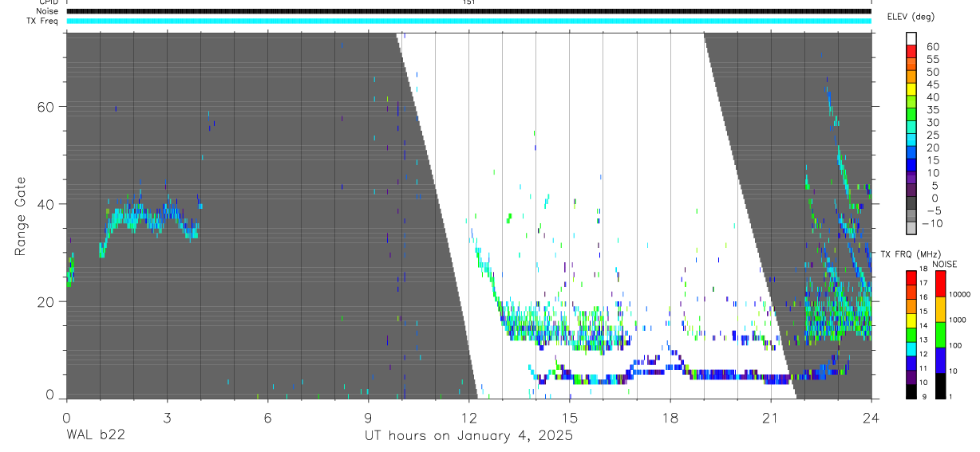Click the 'TX Freq' row label at top left
Viewport: 980px width, 452px height.
[x=43, y=21]
